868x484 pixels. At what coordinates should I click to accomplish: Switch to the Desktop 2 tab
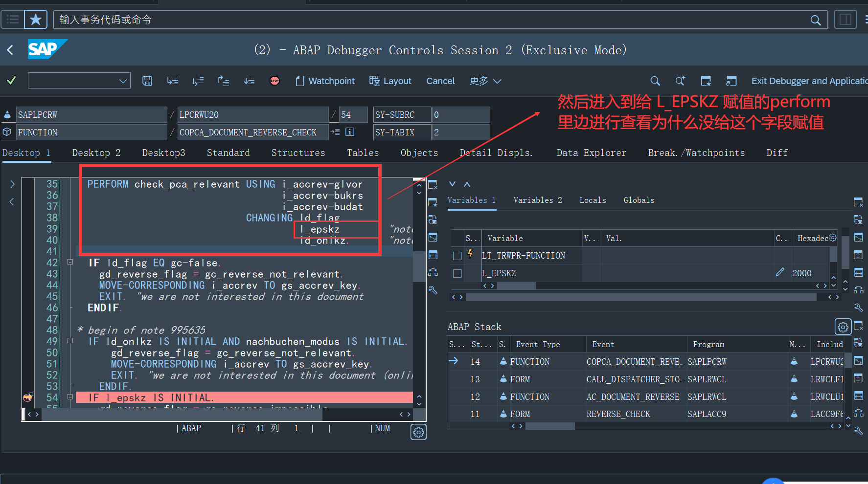tap(96, 153)
